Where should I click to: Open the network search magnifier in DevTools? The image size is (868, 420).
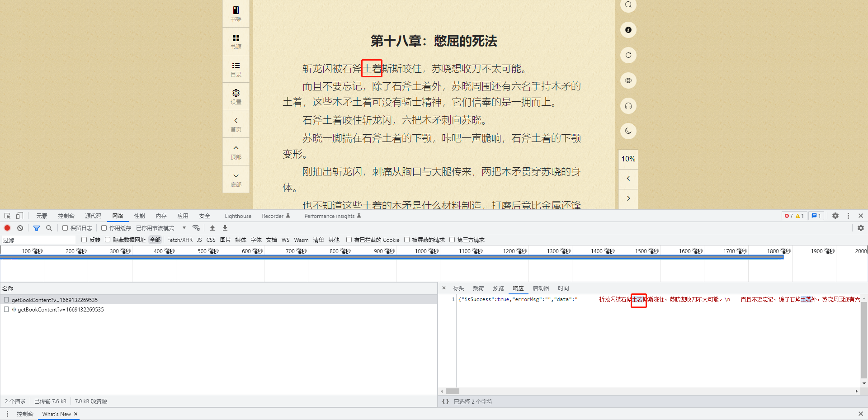pyautogui.click(x=49, y=228)
